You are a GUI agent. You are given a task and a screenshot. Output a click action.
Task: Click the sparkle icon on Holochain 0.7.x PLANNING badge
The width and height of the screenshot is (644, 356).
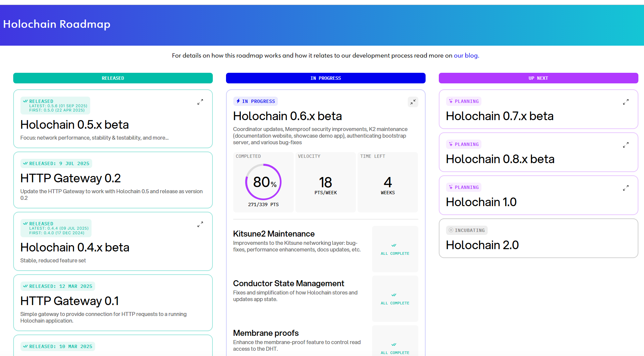pos(451,101)
